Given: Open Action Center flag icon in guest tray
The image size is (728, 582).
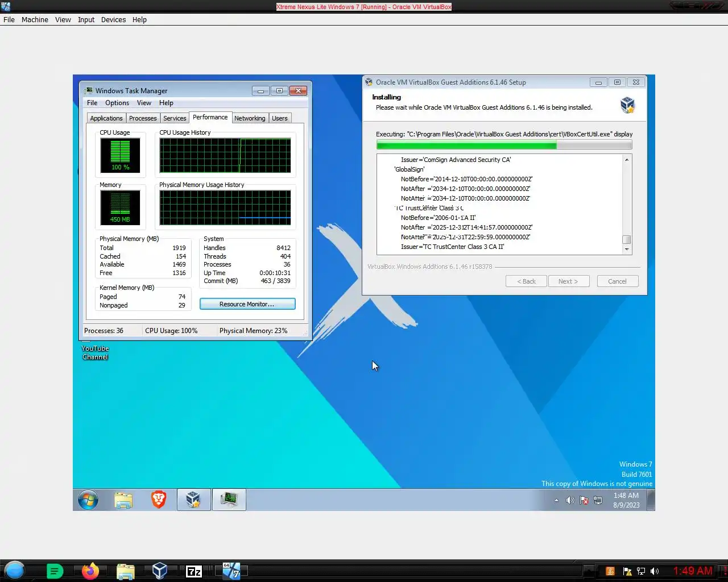Looking at the screenshot, I should [x=584, y=500].
